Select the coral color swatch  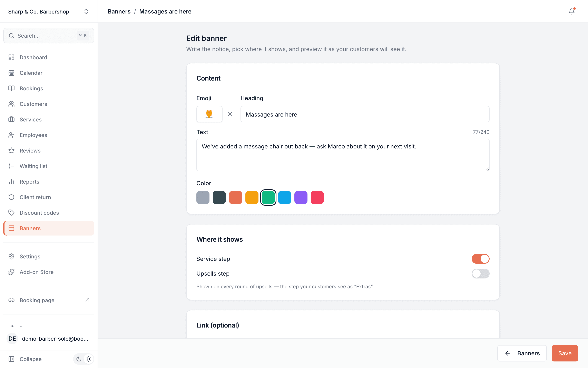pos(235,197)
